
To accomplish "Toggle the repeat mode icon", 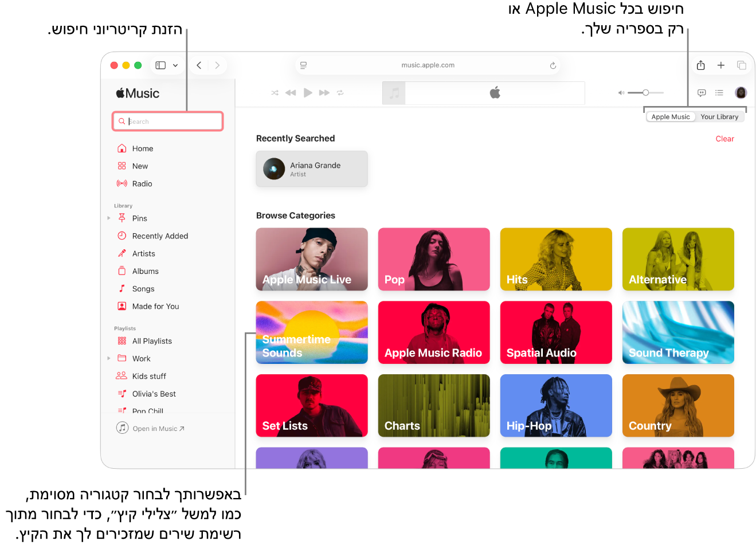I will click(340, 93).
